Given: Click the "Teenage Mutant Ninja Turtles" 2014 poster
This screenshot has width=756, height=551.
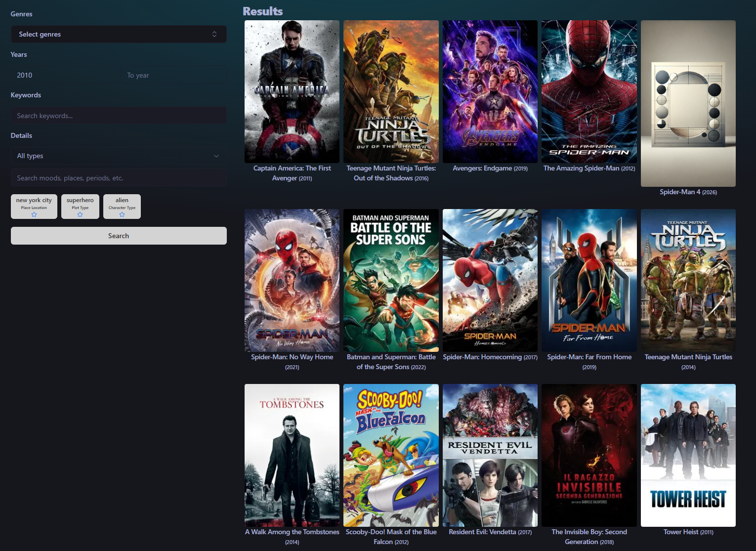Looking at the screenshot, I should (x=688, y=280).
